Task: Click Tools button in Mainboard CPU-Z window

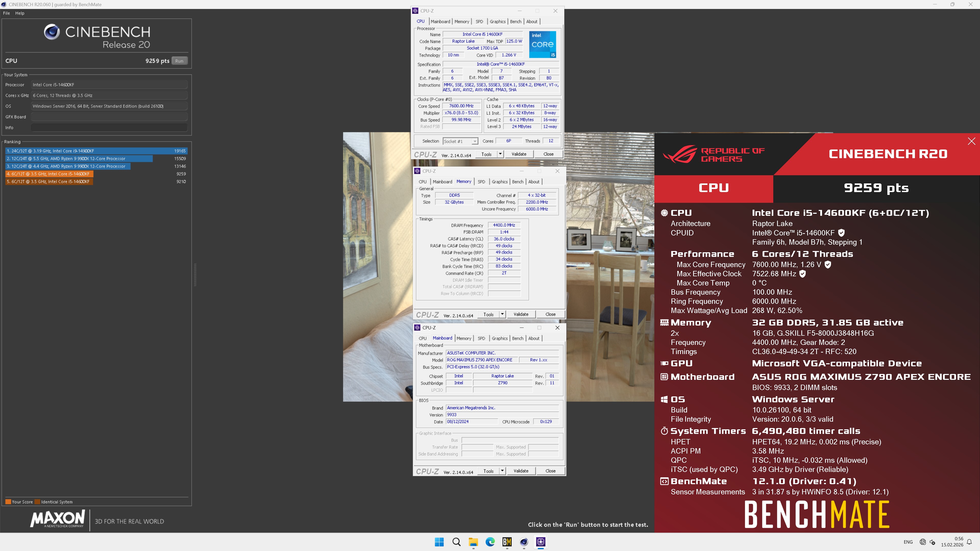Action: click(x=488, y=471)
